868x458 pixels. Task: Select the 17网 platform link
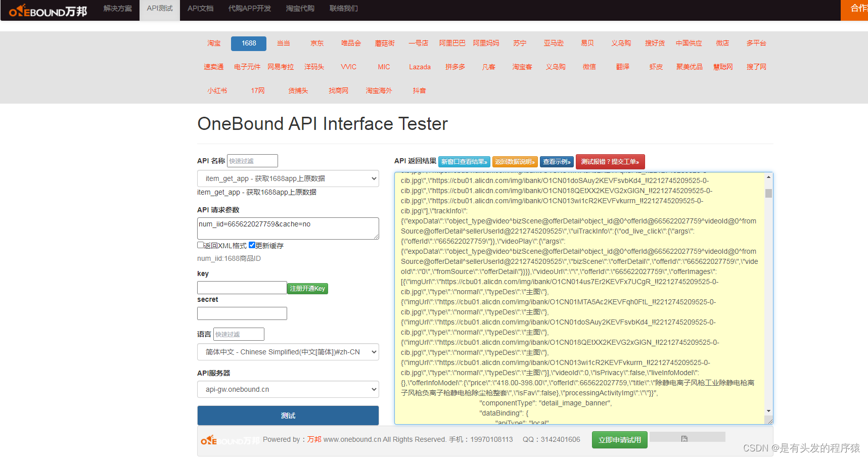(258, 91)
